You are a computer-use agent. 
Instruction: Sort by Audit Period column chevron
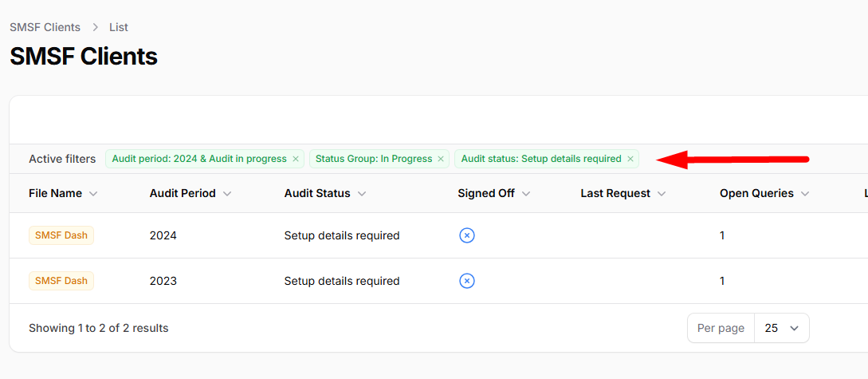(x=227, y=193)
